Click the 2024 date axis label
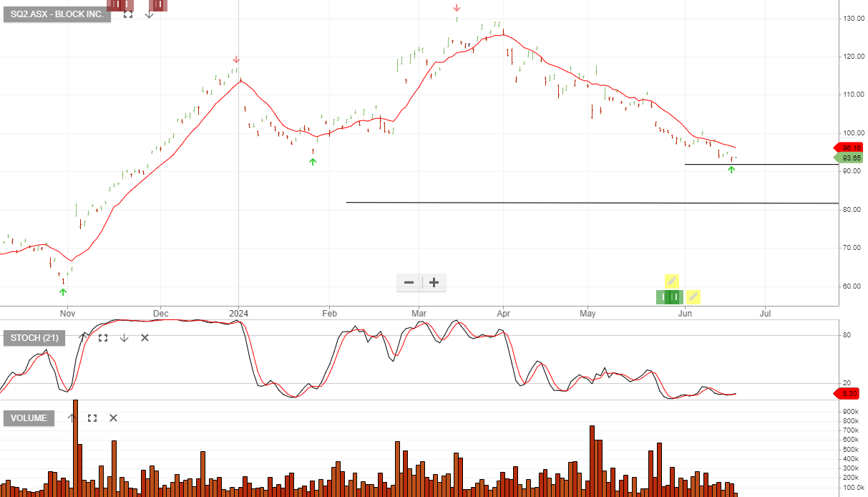 click(x=238, y=314)
